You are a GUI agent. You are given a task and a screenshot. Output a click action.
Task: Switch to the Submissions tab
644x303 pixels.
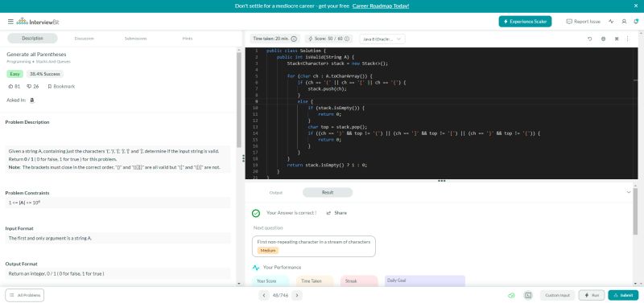pyautogui.click(x=135, y=38)
